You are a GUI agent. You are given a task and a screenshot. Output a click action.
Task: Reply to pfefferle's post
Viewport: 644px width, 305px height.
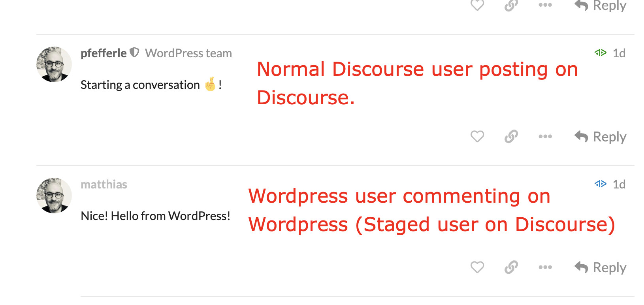600,137
